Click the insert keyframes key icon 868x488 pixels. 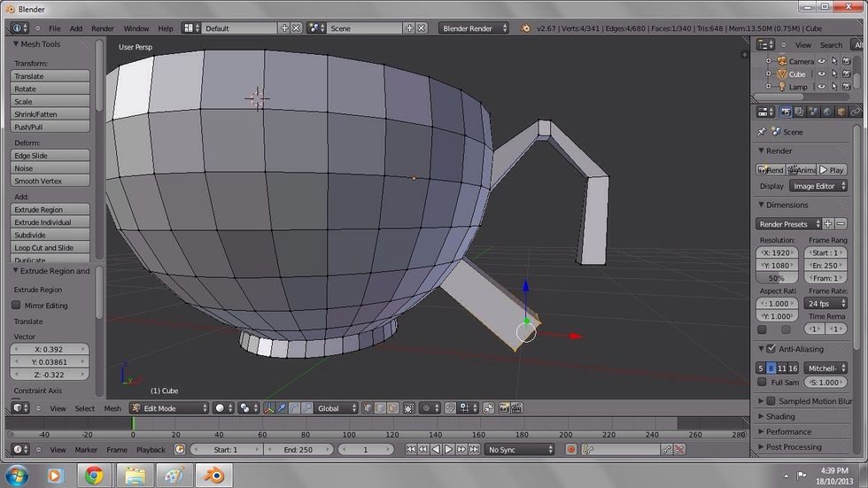(x=666, y=450)
